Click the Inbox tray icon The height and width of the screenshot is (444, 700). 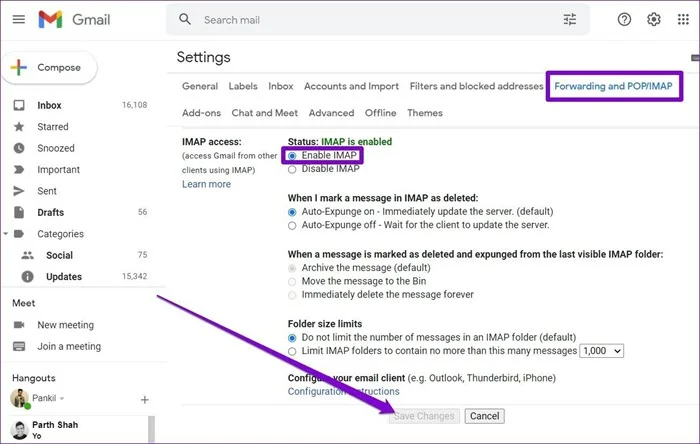(19, 105)
